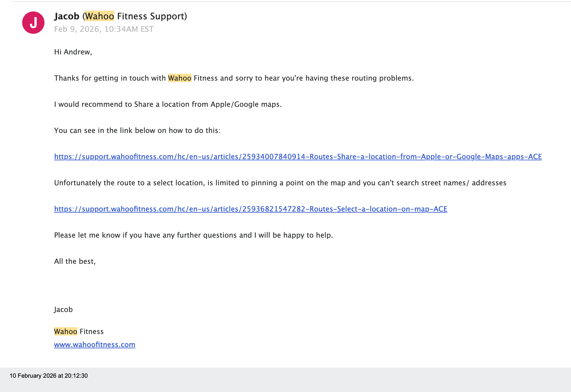Click the pink J avatar icon
The width and height of the screenshot is (571, 392).
coord(33,23)
